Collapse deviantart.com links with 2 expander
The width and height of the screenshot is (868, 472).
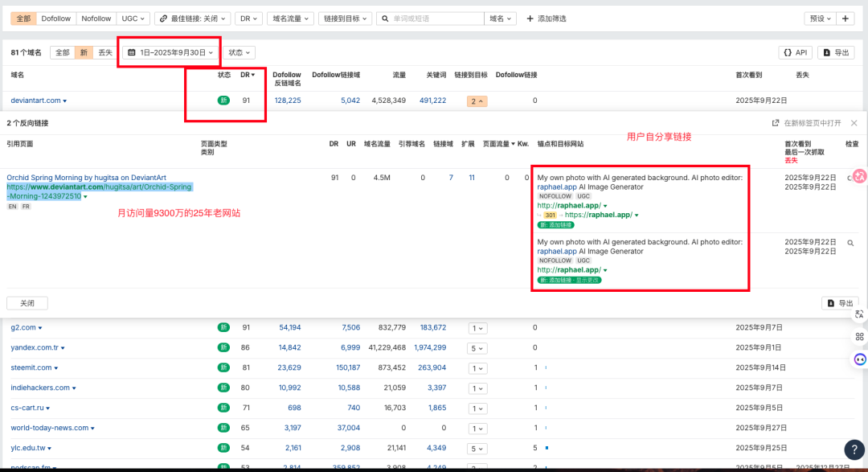(477, 101)
